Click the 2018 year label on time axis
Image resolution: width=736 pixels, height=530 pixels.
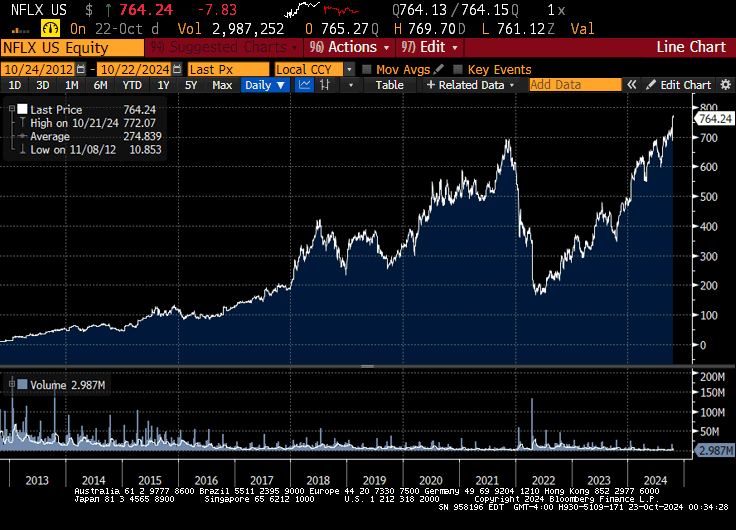(318, 480)
